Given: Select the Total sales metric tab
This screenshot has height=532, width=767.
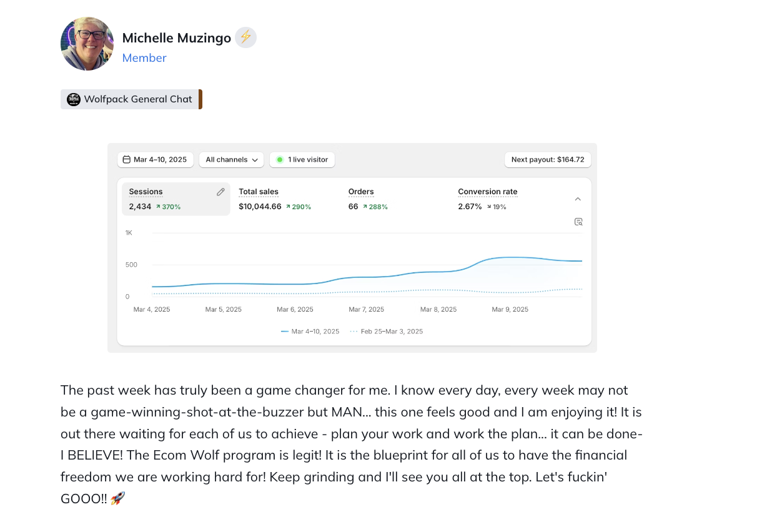Looking at the screenshot, I should click(x=275, y=199).
